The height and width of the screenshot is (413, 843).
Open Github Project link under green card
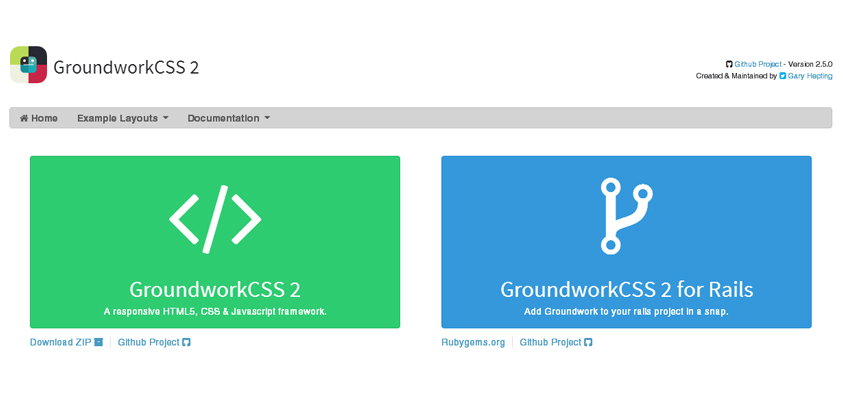click(154, 343)
